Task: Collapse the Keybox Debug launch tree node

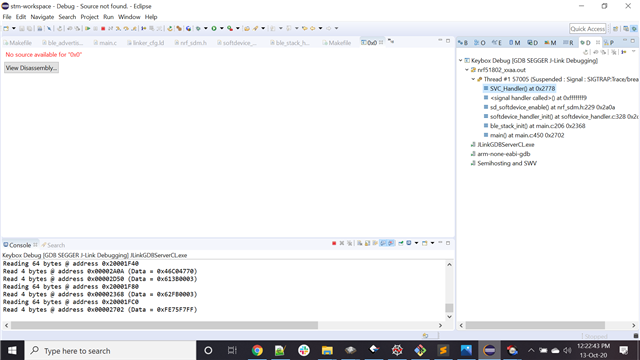Action: point(460,60)
